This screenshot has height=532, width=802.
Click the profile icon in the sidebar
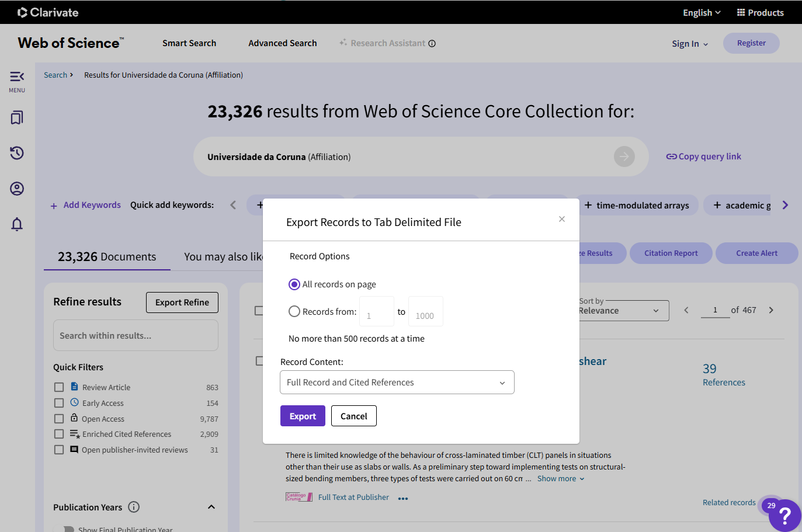coord(17,189)
